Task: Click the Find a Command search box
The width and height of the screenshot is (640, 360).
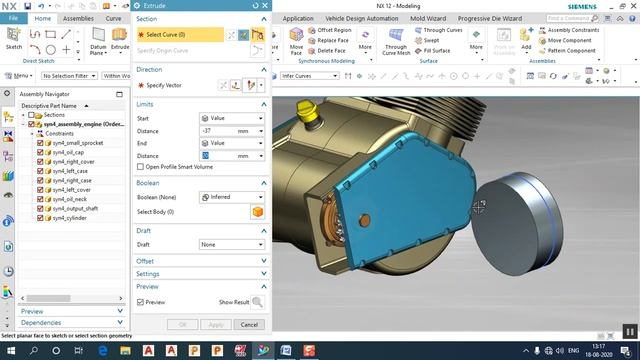Action: point(573,18)
